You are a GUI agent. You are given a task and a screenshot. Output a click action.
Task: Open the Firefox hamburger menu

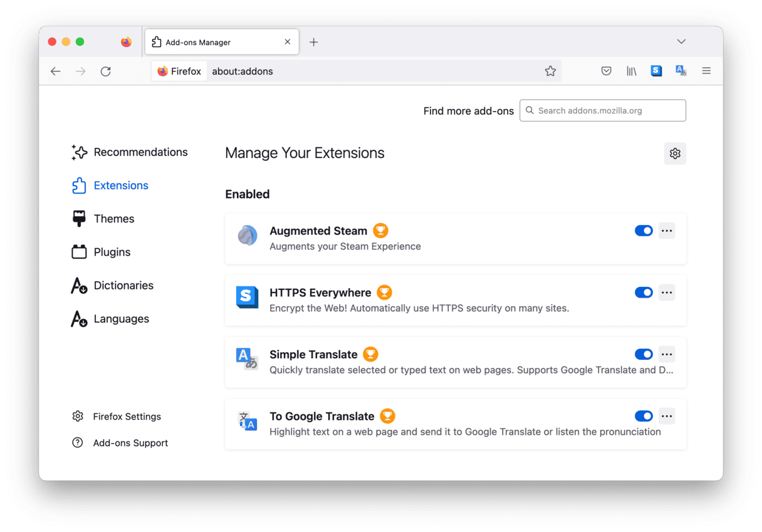[x=706, y=71]
